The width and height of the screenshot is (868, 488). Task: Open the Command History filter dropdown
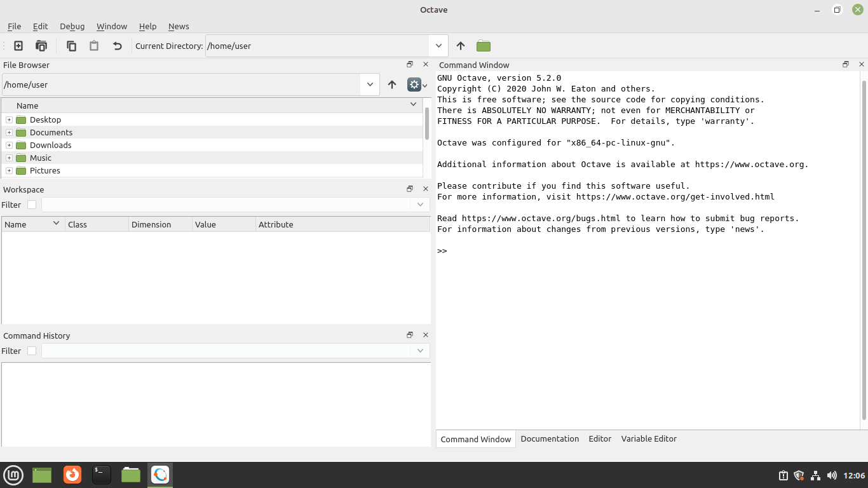click(x=420, y=351)
